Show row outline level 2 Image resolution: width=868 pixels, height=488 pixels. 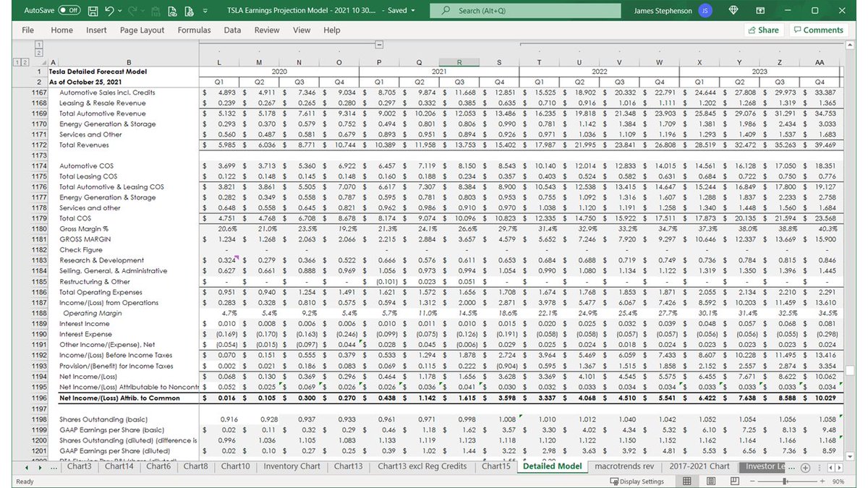[25, 63]
